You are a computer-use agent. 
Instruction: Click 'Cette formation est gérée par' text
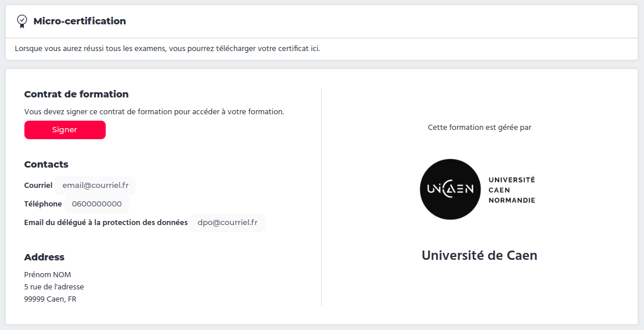(479, 128)
